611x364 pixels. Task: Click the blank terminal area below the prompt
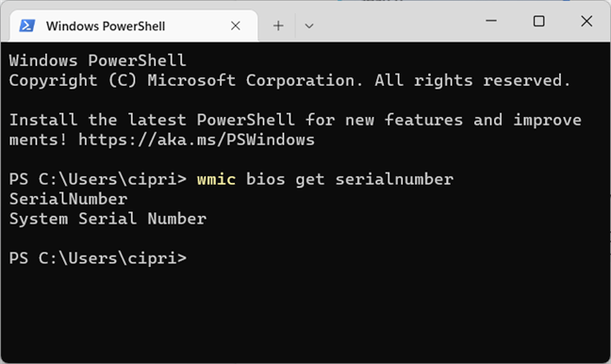(x=305, y=314)
